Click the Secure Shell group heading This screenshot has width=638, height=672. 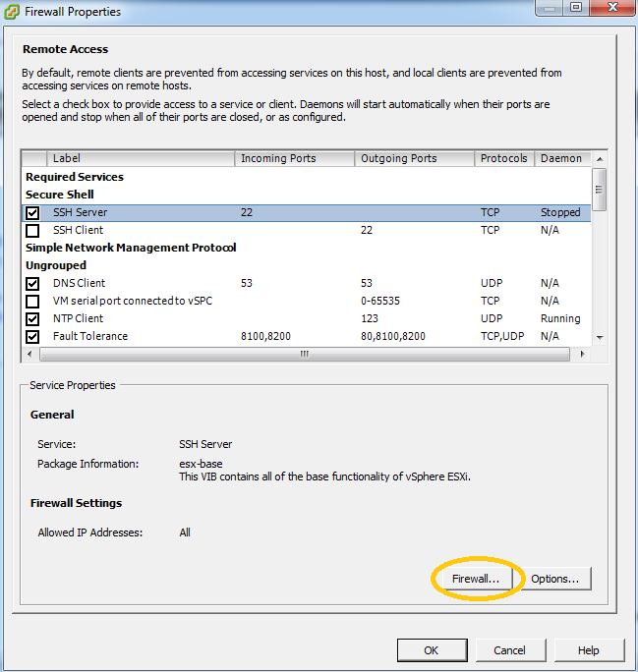[x=60, y=195]
